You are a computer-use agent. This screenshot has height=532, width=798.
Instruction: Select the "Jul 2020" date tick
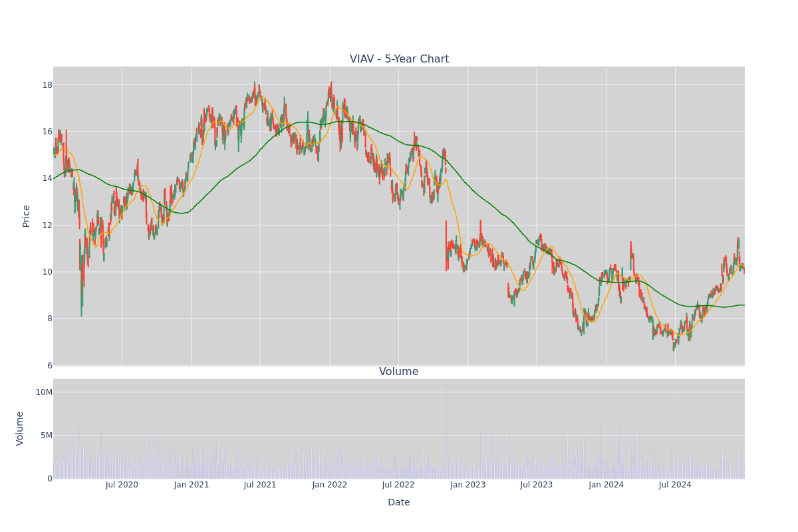tap(122, 485)
